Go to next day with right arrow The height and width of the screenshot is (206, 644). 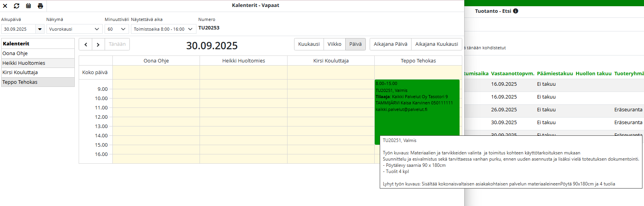click(x=98, y=45)
